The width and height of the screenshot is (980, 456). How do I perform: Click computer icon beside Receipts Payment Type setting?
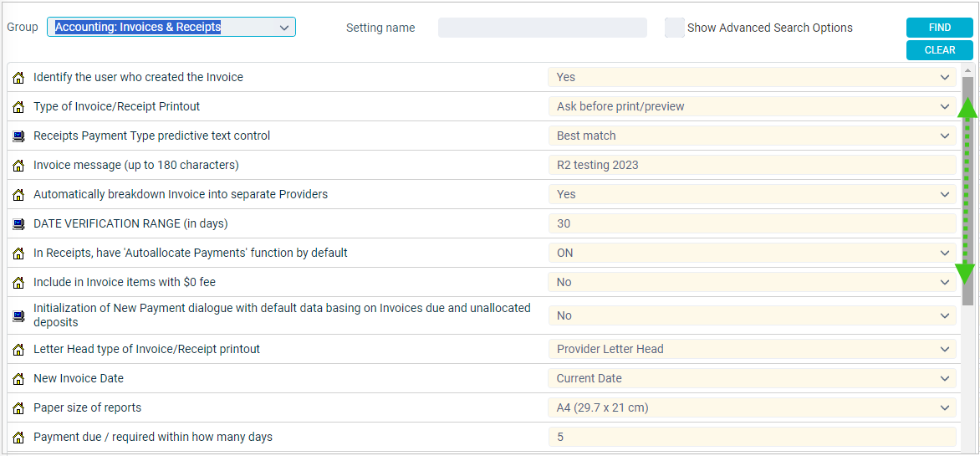[18, 136]
